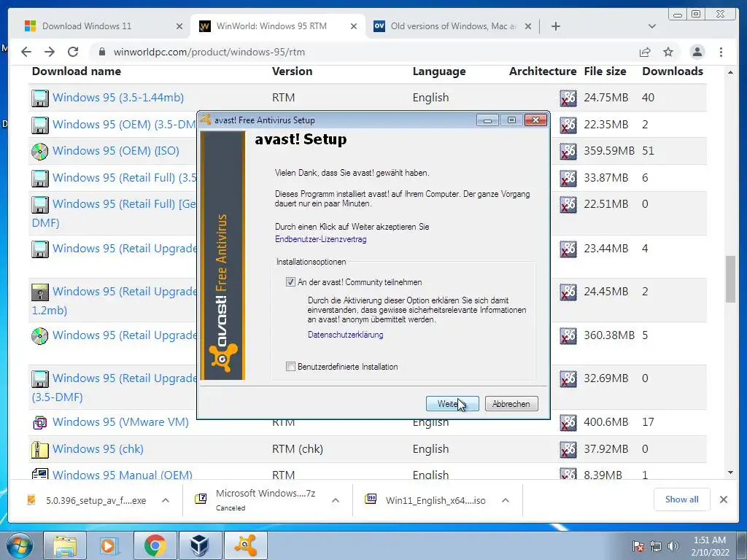Expand options for Microsoft Windows 7z download
Viewport: 747px width, 560px height.
point(336,500)
